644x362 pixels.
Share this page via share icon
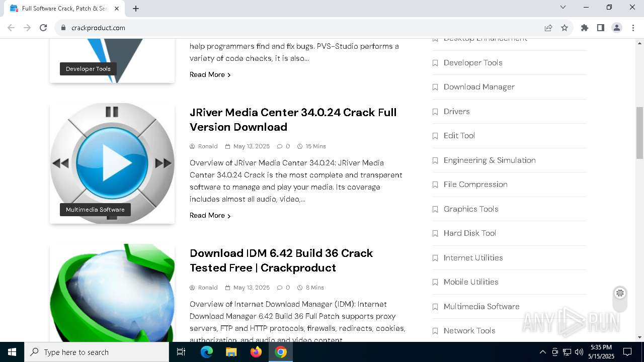pos(548,28)
